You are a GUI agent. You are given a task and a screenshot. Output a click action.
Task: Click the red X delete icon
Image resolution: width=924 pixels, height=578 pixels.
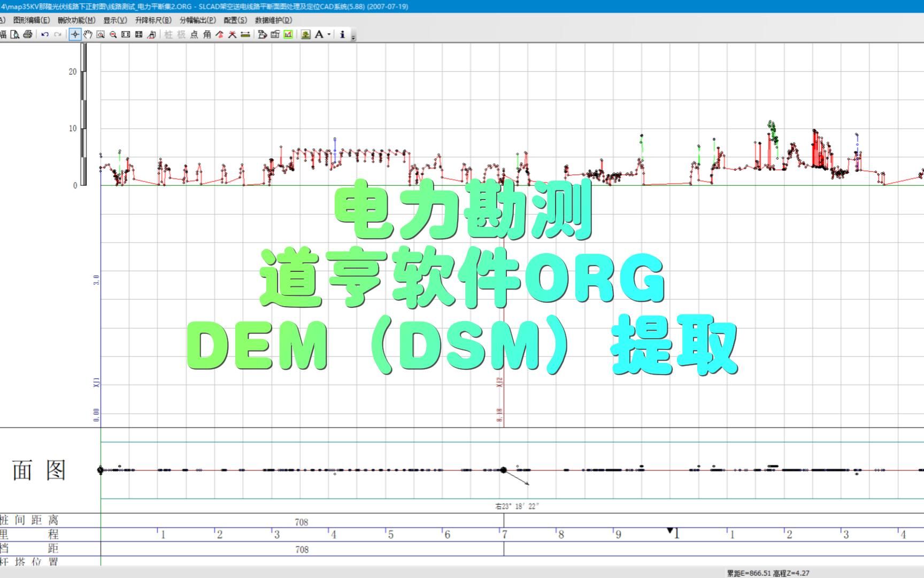tap(232, 34)
